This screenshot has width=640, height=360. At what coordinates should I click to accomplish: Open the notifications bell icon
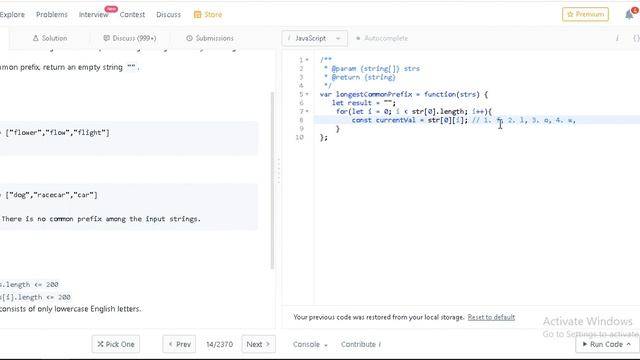(x=629, y=15)
